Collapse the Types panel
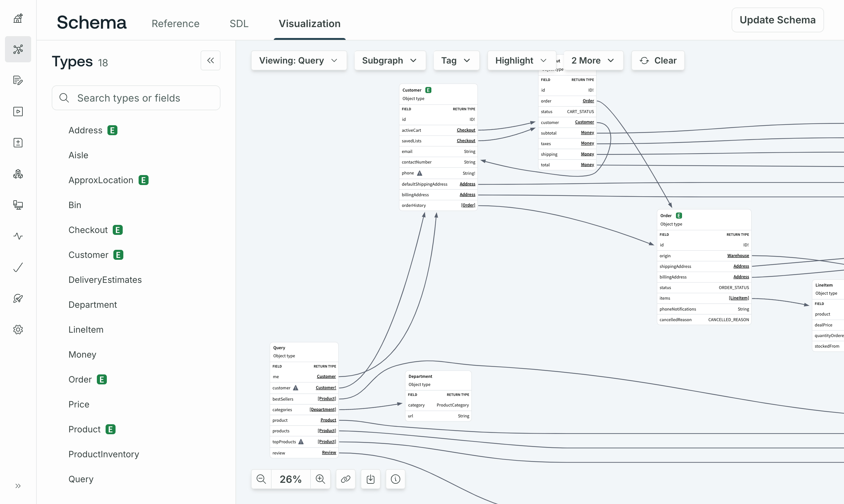 click(x=211, y=60)
